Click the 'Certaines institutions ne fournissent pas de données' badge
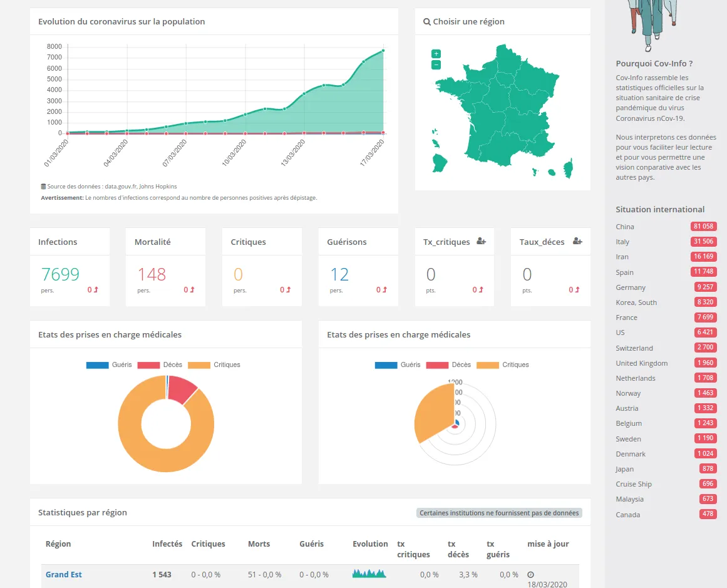This screenshot has width=727, height=588. pyautogui.click(x=499, y=512)
